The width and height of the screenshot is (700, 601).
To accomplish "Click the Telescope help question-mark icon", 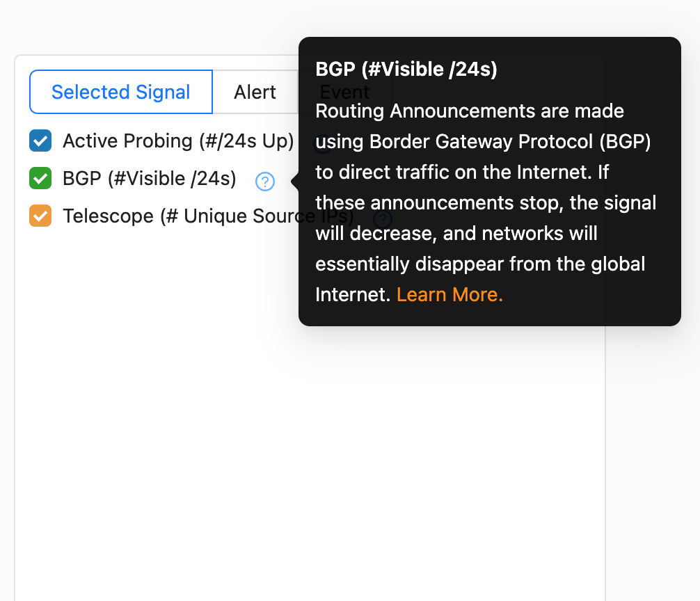I will (383, 219).
